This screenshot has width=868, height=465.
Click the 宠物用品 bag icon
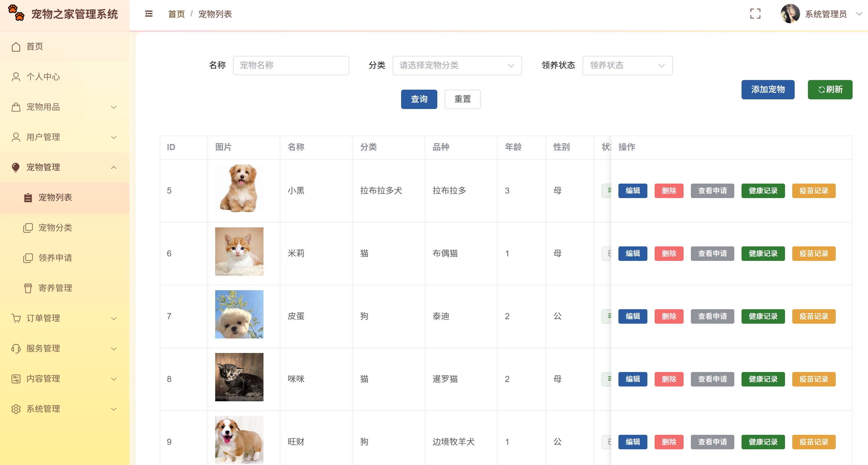point(16,107)
